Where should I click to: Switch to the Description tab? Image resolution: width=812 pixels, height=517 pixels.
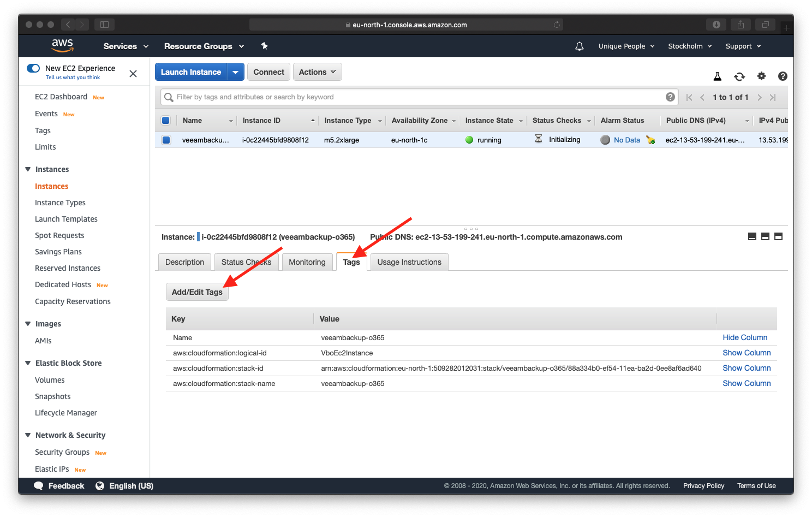point(184,262)
